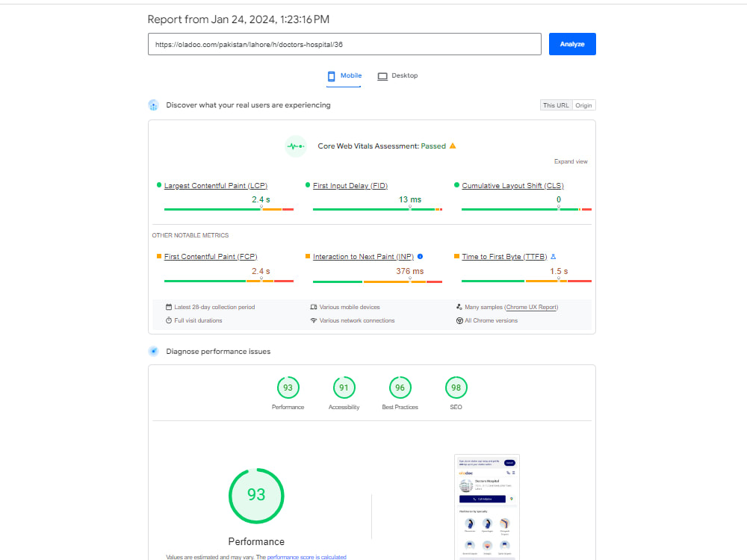
Task: Click the FID value 13 ms
Action: [x=409, y=199]
